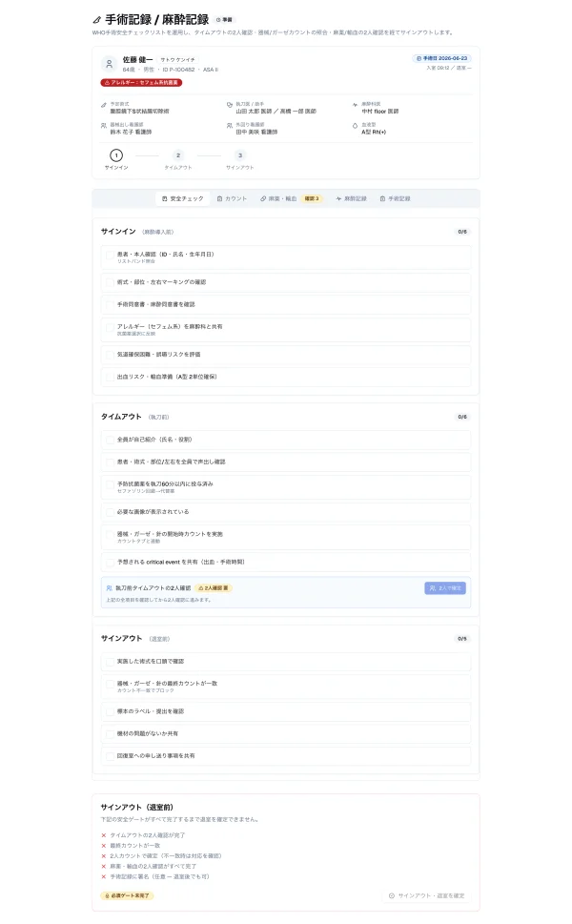The image size is (572, 924).
Task: Open the 麻酔記録 tab
Action: click(x=351, y=199)
